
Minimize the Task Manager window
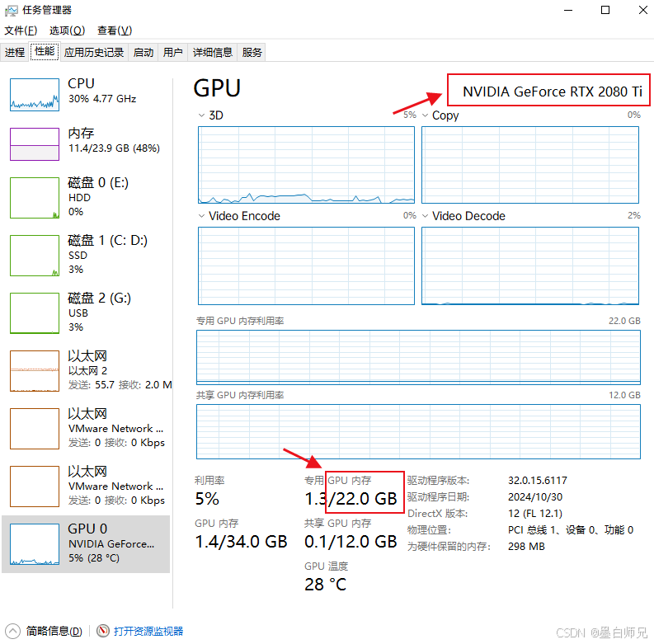(568, 10)
